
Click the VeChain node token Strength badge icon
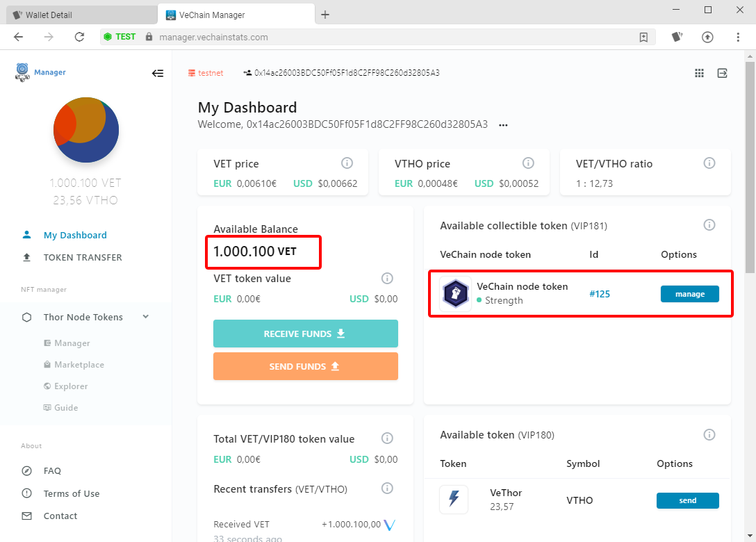point(456,294)
